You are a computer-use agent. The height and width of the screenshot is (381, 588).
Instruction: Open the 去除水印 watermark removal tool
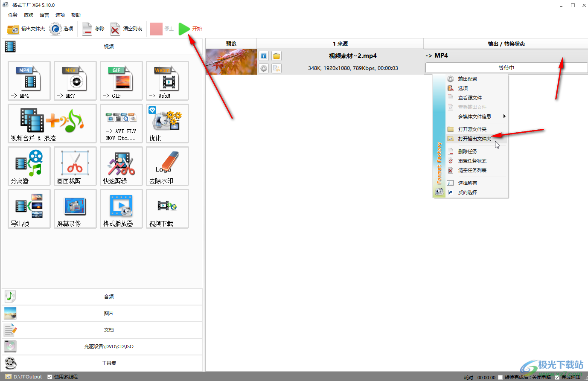[x=167, y=166]
